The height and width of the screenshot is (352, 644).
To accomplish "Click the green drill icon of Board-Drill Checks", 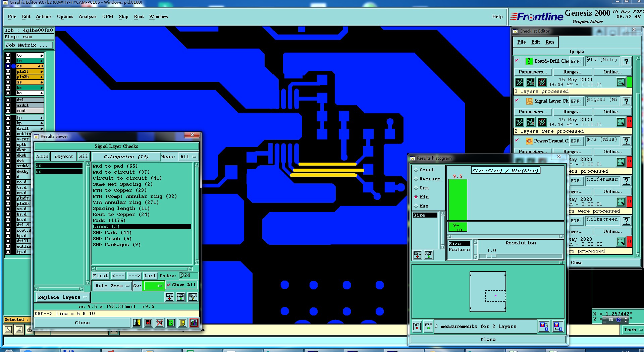I will click(x=529, y=61).
